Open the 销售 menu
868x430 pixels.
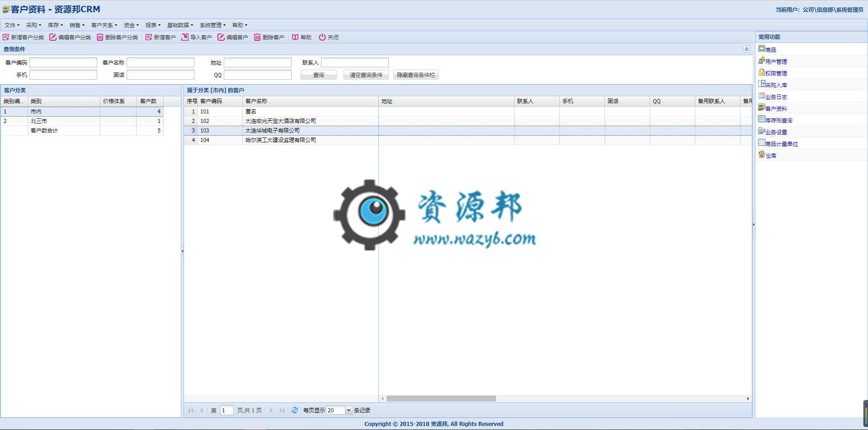[x=77, y=25]
